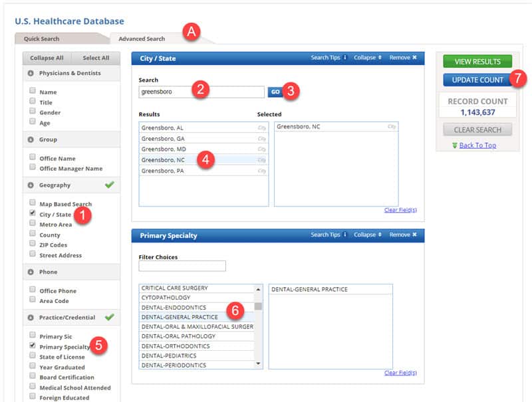
Task: Select Greensboro, AL from results
Action: coord(203,128)
